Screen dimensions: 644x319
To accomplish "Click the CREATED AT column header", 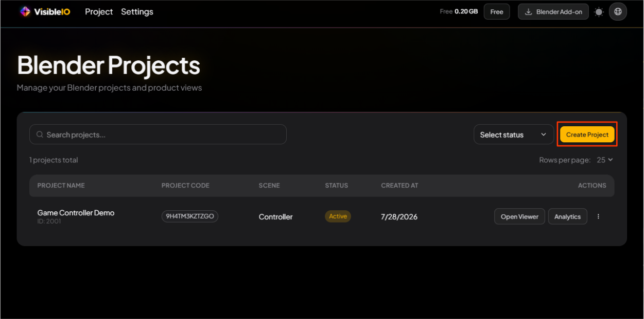I will (399, 186).
